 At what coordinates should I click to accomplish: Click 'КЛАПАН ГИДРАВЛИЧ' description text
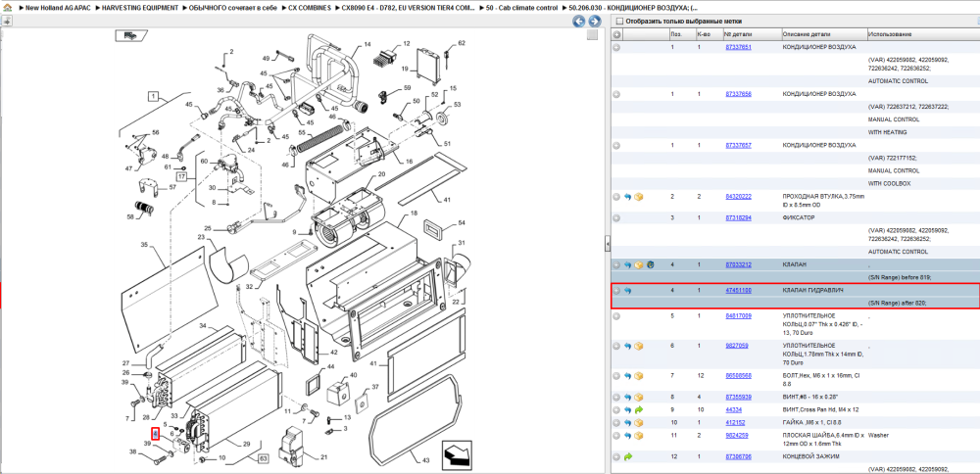811,291
